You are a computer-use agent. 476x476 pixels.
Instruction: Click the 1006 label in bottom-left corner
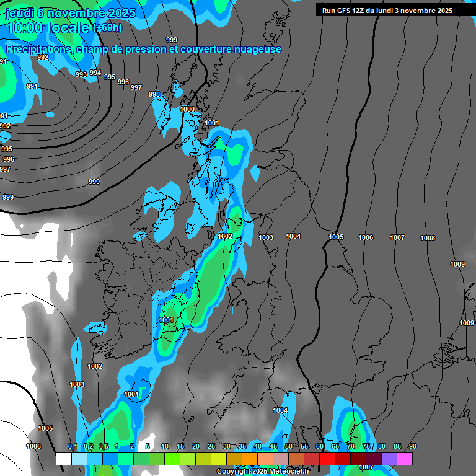click(33, 447)
